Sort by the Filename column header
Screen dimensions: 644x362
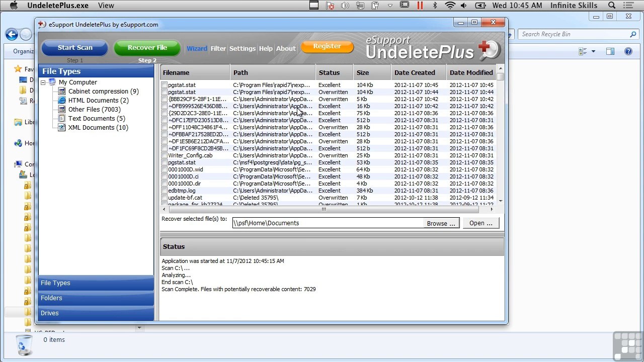(x=195, y=73)
